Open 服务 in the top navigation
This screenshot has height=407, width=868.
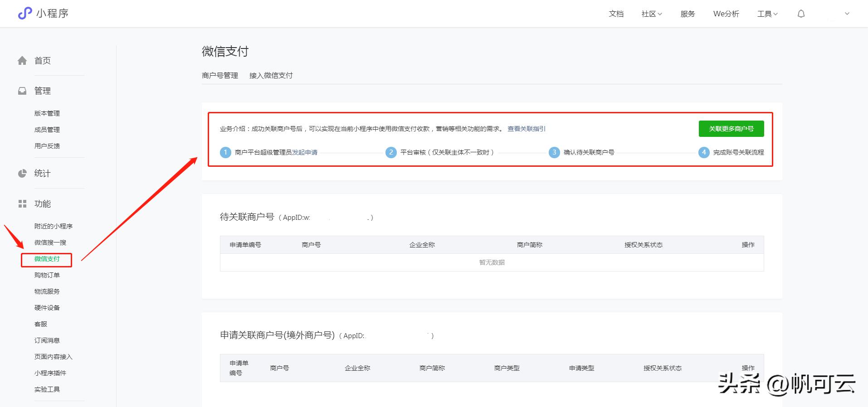688,14
